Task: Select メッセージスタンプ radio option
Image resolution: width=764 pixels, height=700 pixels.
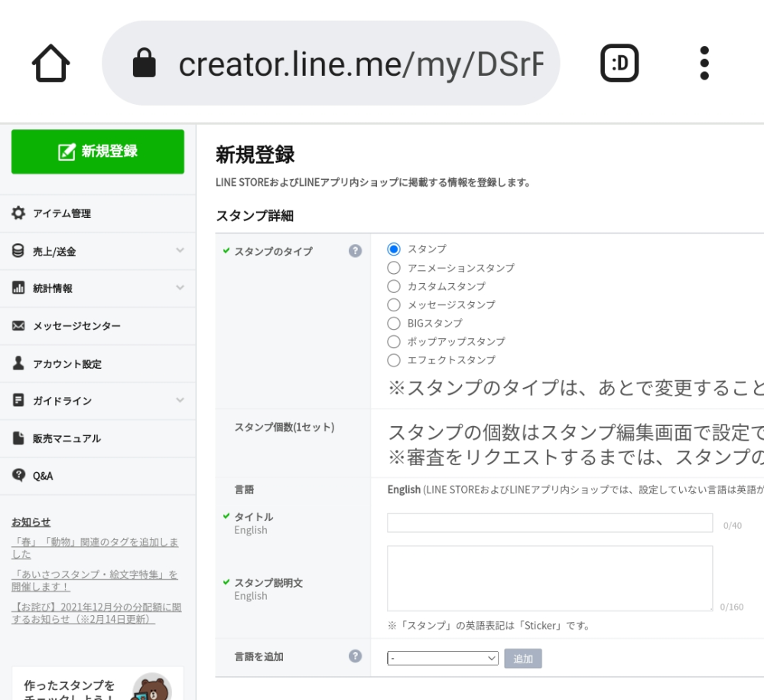Action: pyautogui.click(x=394, y=304)
